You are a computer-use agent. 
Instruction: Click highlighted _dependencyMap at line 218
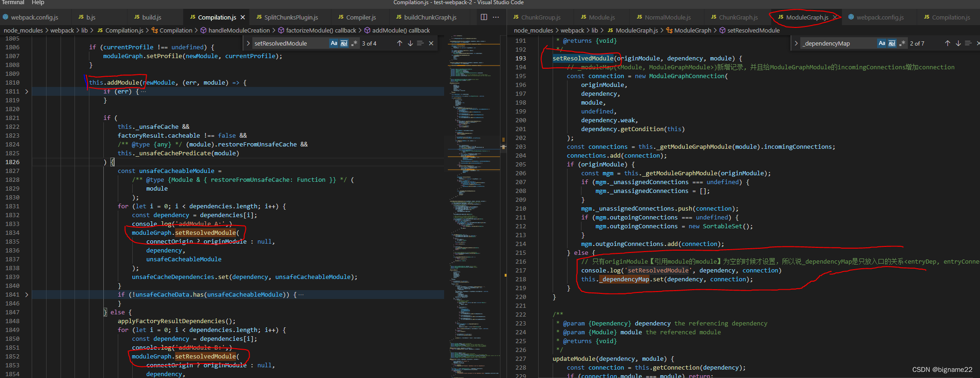[624, 279]
